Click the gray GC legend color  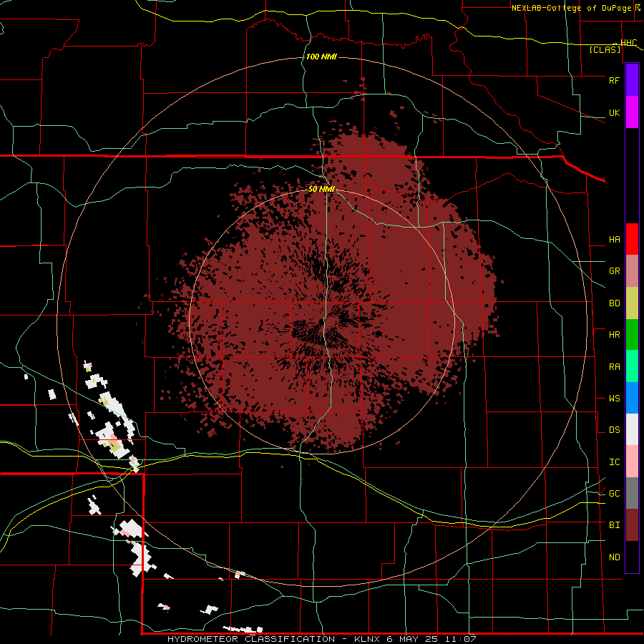[x=632, y=493]
